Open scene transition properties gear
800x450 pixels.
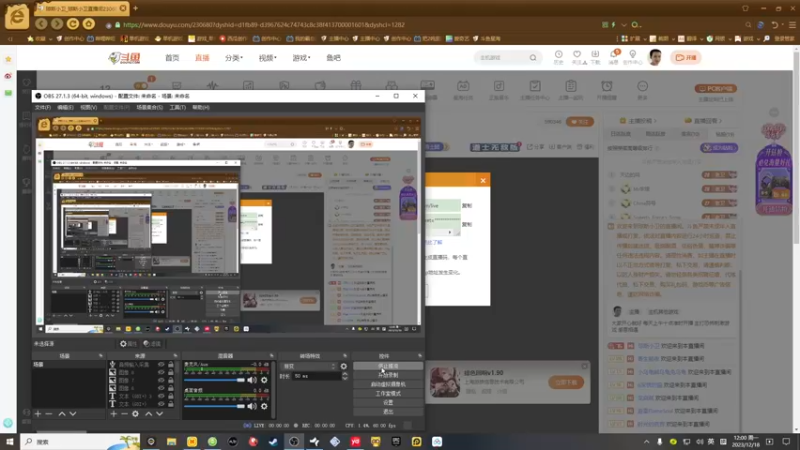[343, 366]
